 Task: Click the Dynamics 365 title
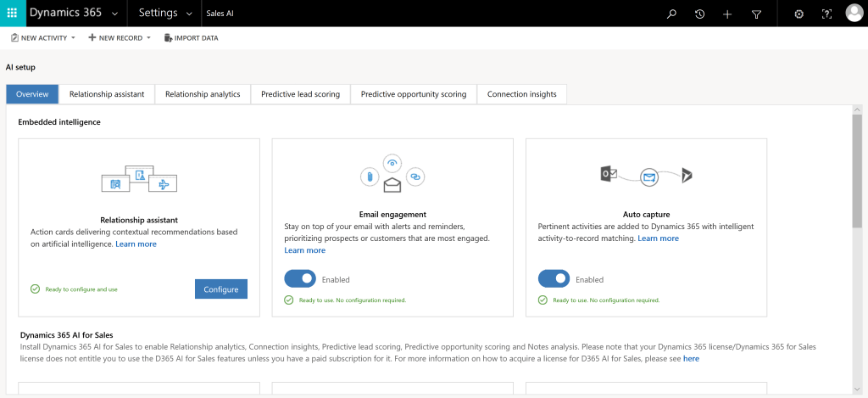65,13
